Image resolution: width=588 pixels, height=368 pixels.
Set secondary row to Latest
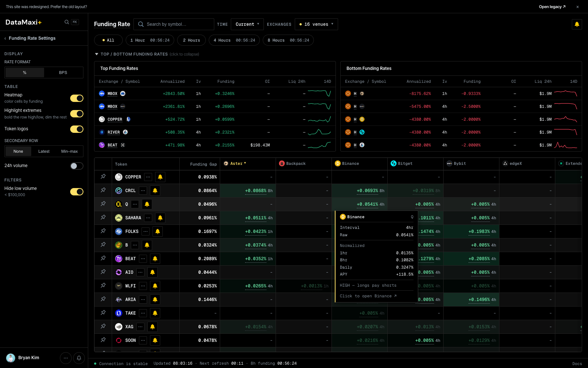44,151
